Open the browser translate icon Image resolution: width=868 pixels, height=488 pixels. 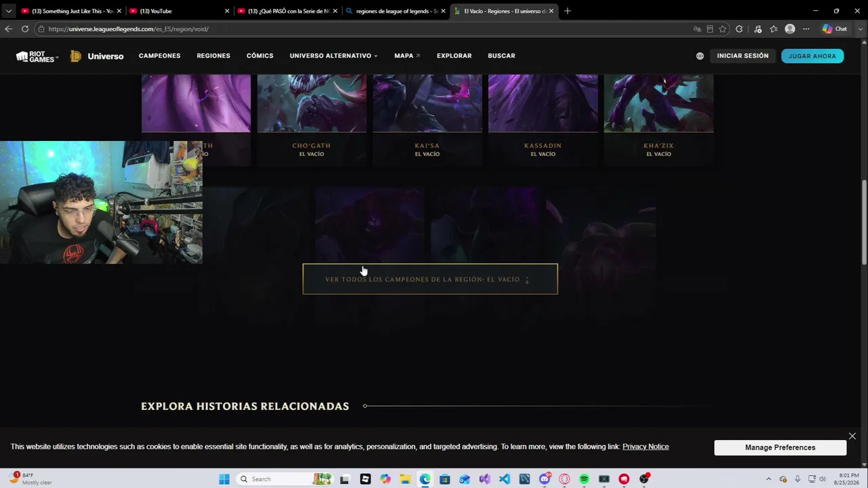[x=697, y=29]
